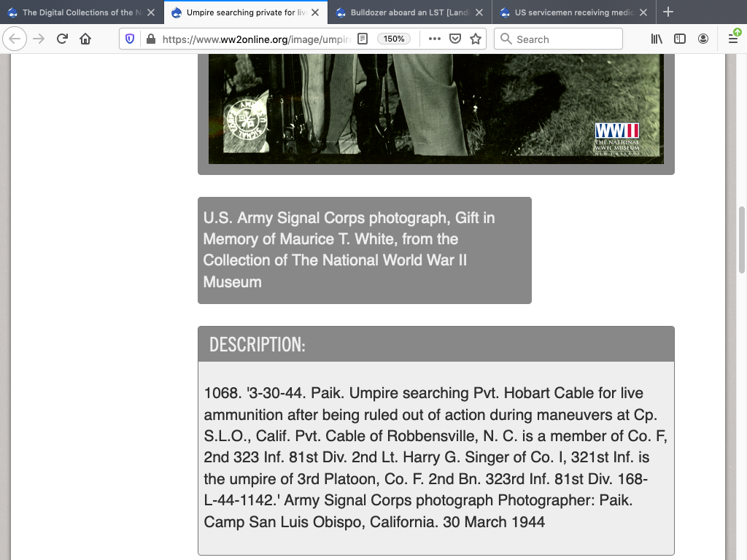Screen dimensions: 747x560
Task: Open the Library bookmarks and history menu
Action: click(x=657, y=39)
